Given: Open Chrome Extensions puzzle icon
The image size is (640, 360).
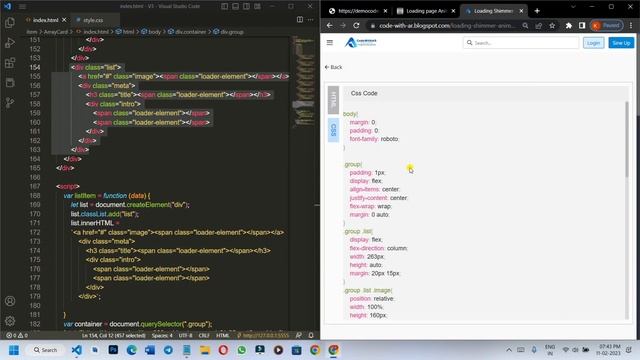Looking at the screenshot, I should coord(569,25).
